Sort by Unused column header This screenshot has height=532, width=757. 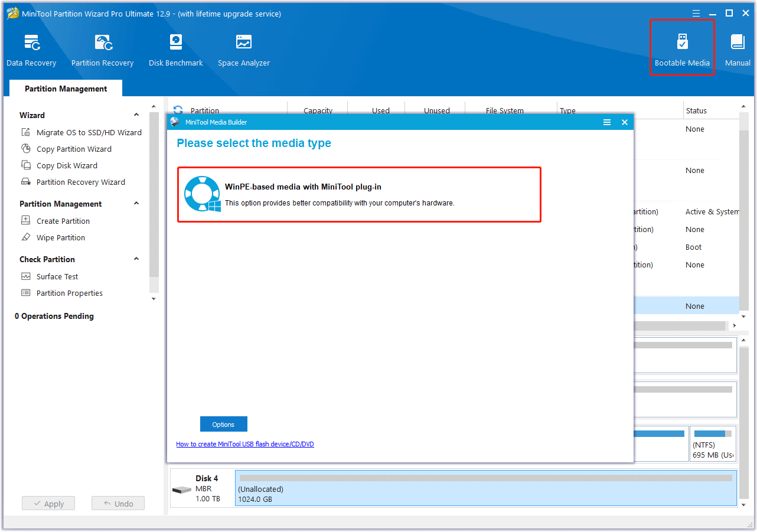tap(437, 110)
